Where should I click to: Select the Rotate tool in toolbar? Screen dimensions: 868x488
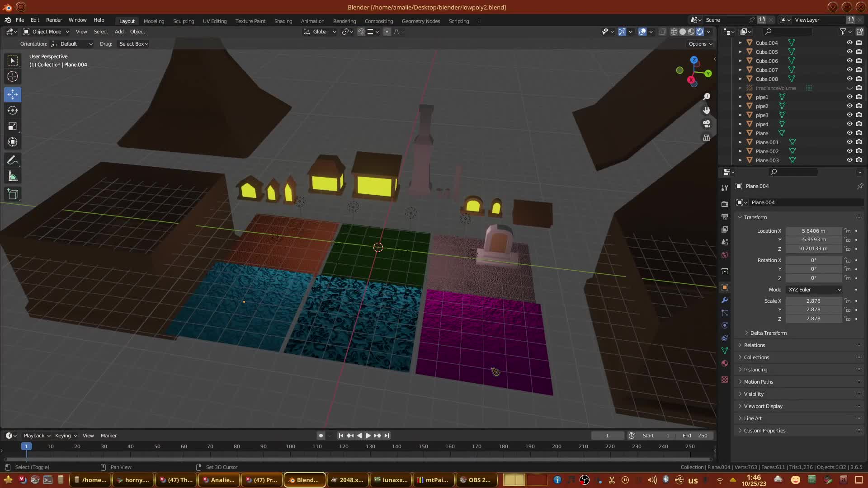coord(13,110)
